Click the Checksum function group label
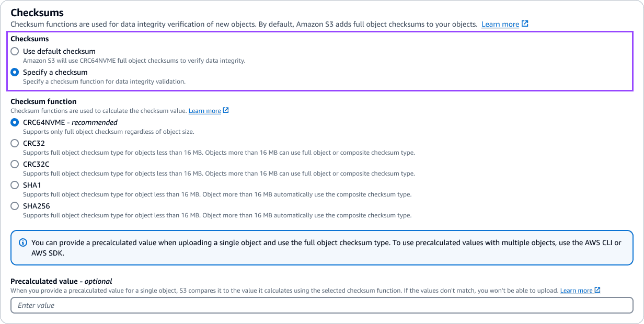 pyautogui.click(x=43, y=101)
